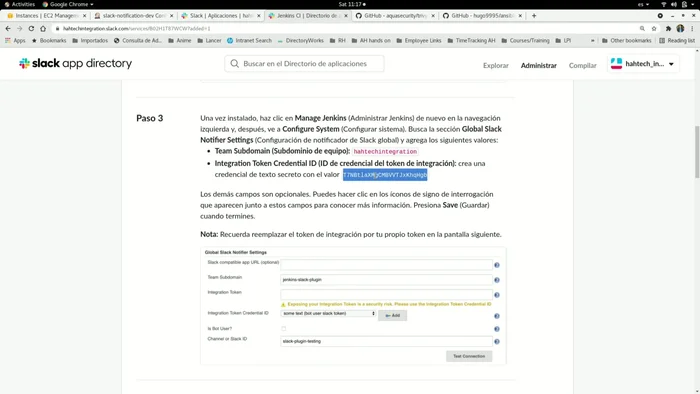This screenshot has width=700, height=394.
Task: Open the Bookmarks star folder
Action: pos(49,41)
